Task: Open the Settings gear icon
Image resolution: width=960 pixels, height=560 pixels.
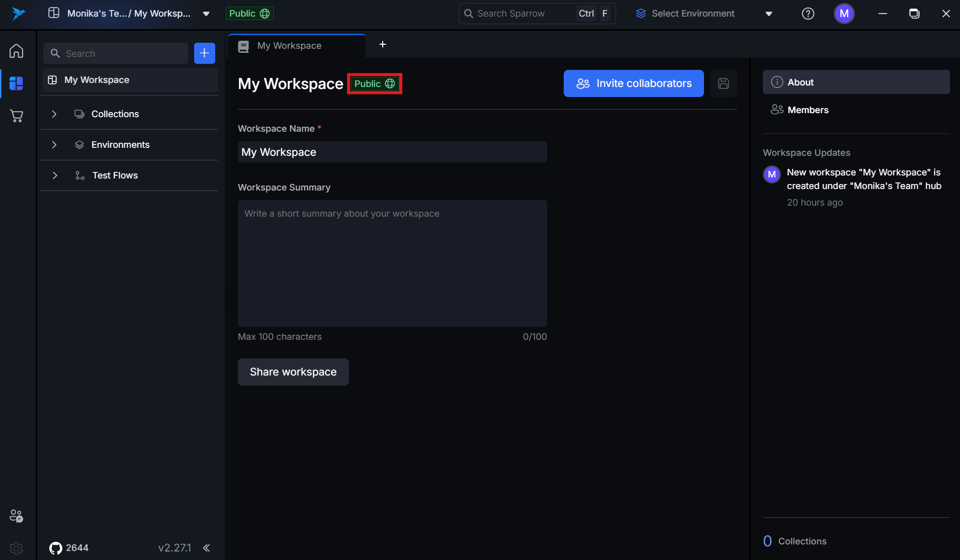Action: (x=16, y=548)
